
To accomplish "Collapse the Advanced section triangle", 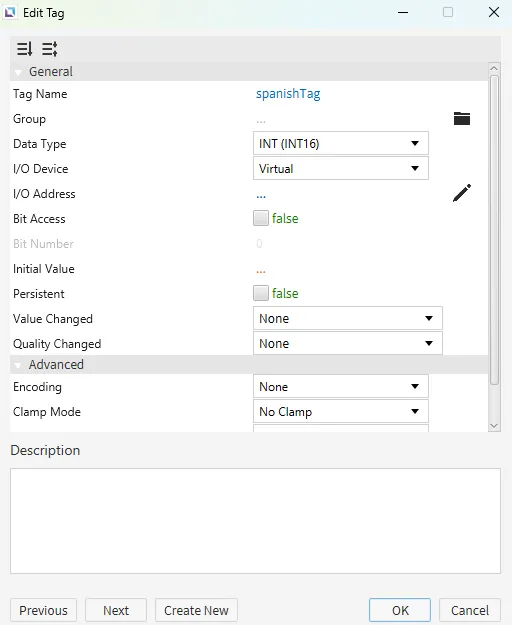I will tap(18, 365).
